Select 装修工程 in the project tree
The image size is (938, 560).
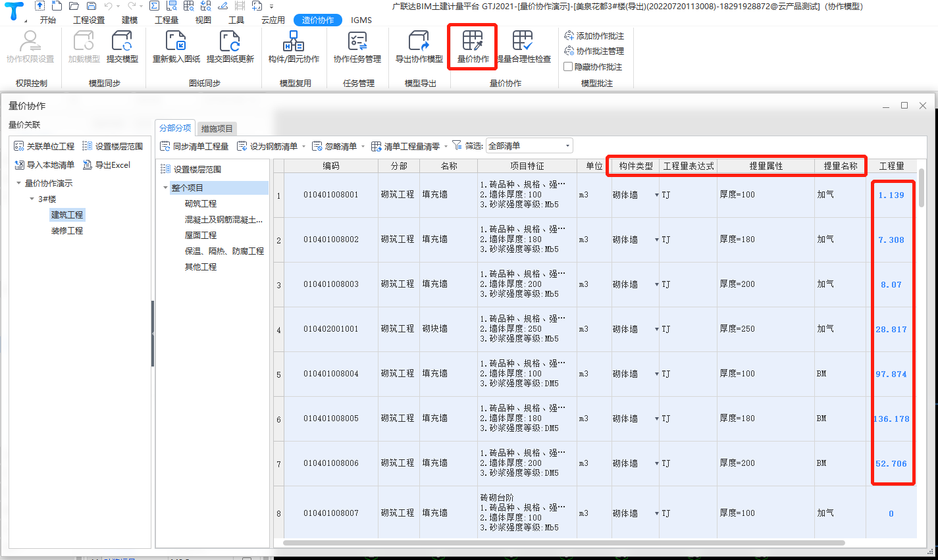point(67,230)
